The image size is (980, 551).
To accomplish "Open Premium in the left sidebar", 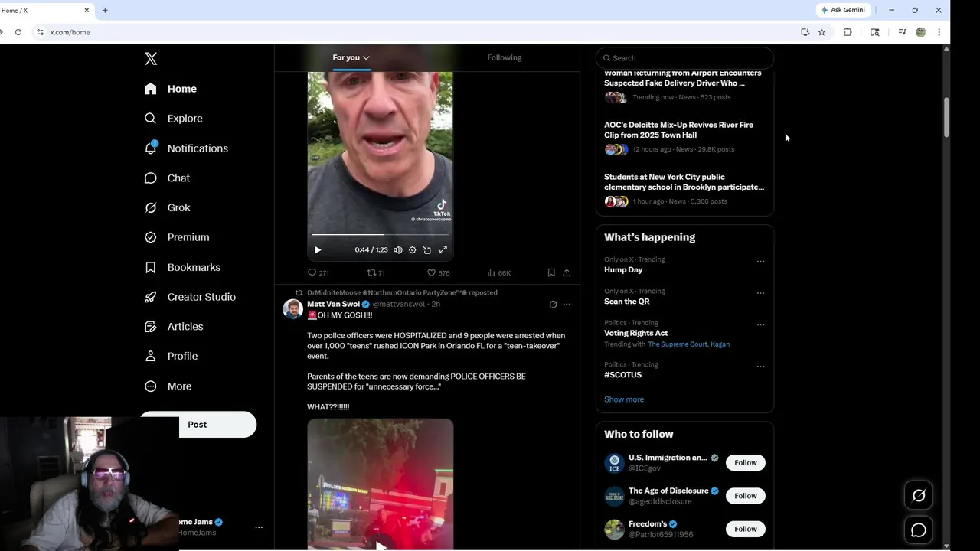I will tap(177, 237).
